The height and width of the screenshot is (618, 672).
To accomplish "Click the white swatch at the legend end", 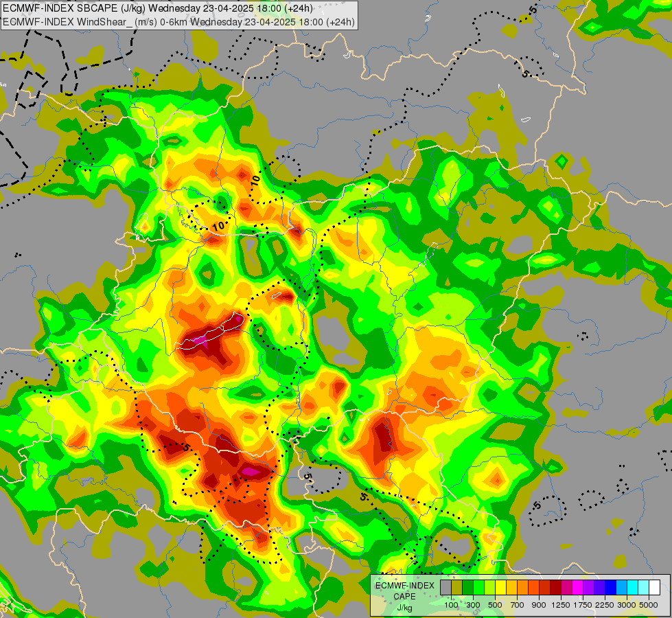I will coord(656,588).
